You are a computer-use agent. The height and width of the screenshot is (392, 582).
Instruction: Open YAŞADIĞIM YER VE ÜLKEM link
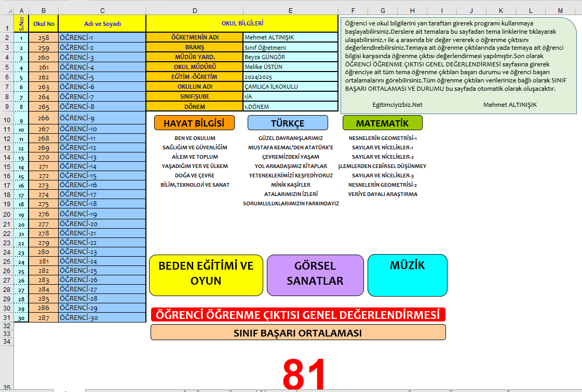coord(195,166)
